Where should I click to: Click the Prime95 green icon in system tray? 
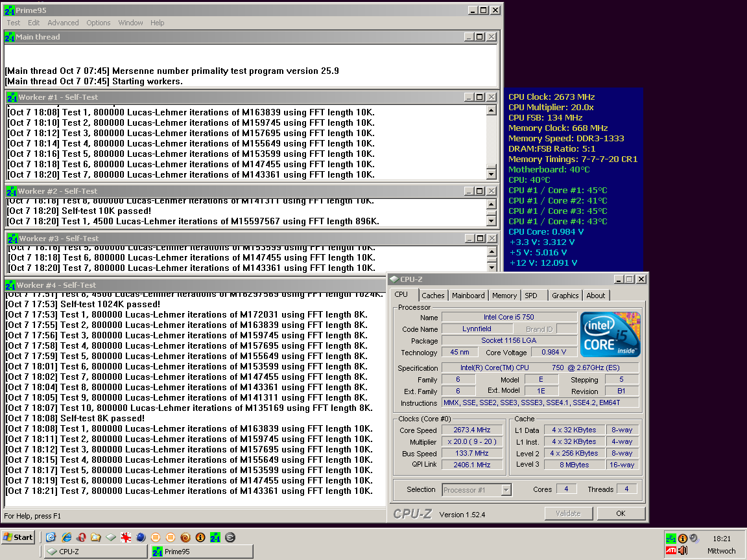coord(670,539)
